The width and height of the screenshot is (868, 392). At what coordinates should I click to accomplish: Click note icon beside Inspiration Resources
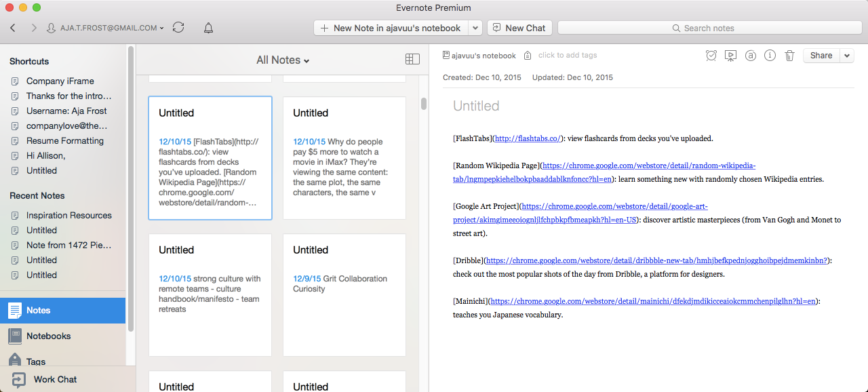point(15,216)
